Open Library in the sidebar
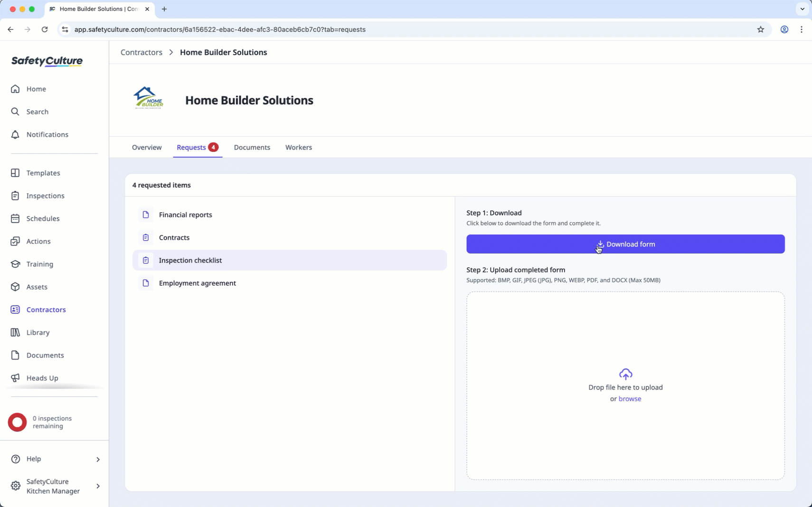Screen dimensions: 812x507 (x=38, y=332)
